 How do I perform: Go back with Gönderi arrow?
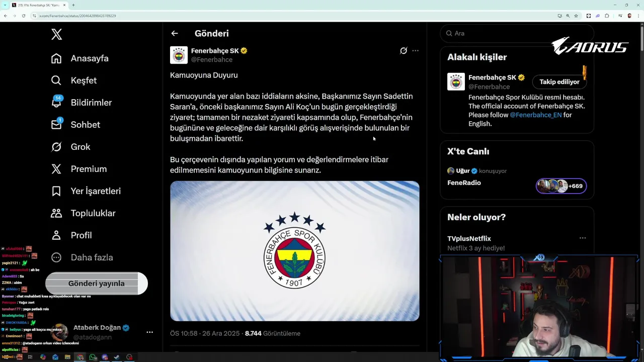[175, 33]
